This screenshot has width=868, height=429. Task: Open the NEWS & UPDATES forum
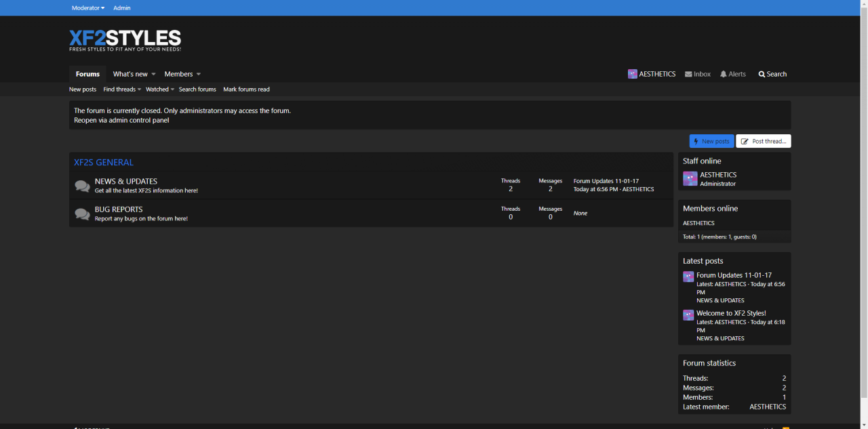126,181
